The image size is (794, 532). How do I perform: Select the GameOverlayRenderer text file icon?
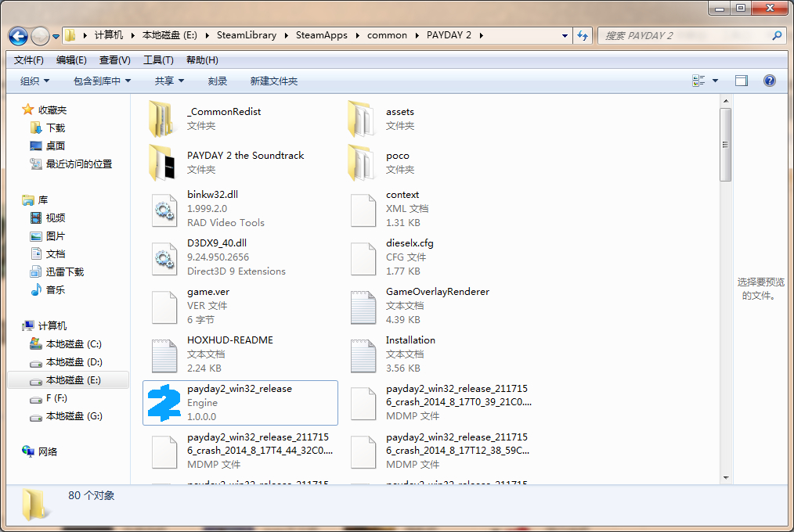pos(363,308)
